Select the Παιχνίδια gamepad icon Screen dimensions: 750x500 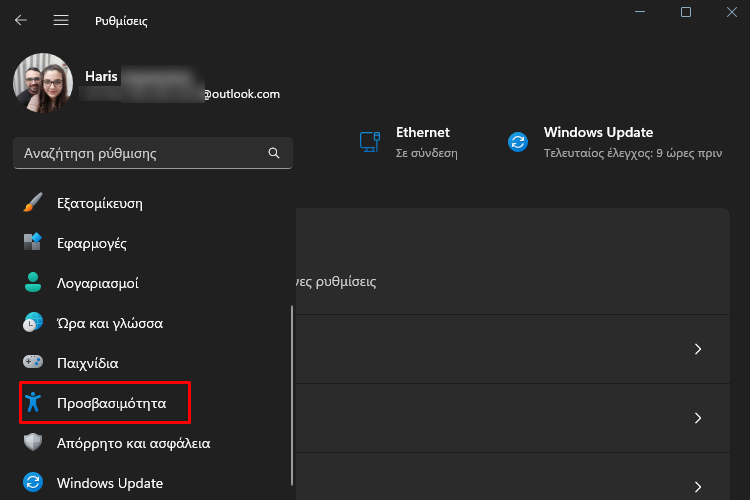click(33, 363)
